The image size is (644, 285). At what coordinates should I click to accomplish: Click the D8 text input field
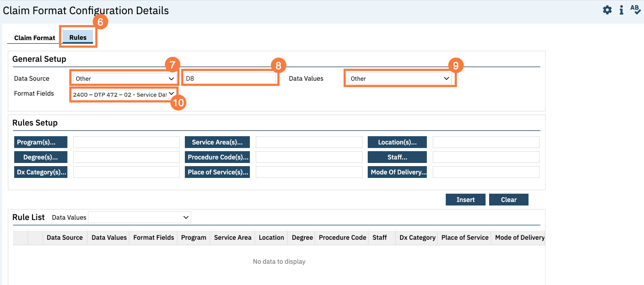click(230, 78)
